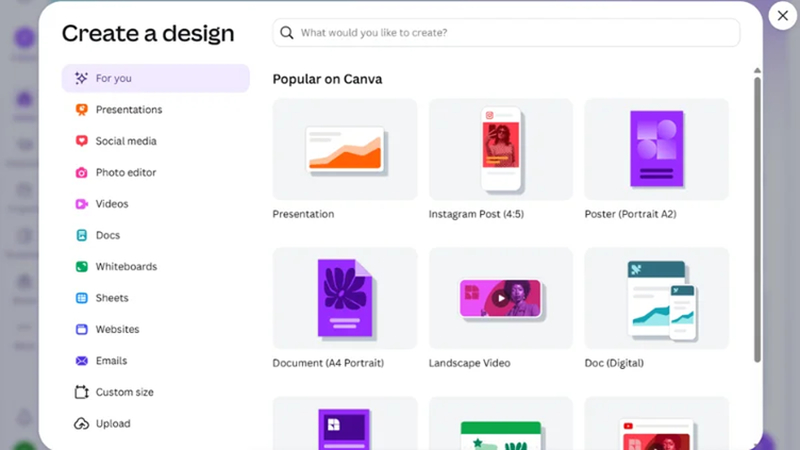Open the Emails category
This screenshot has height=450, width=800.
point(156,361)
